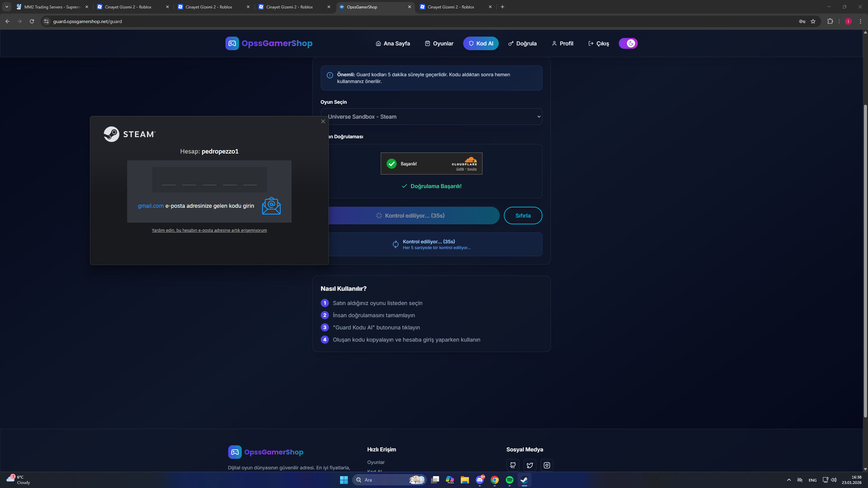
Task: Log out with the Çıkış button
Action: (599, 43)
